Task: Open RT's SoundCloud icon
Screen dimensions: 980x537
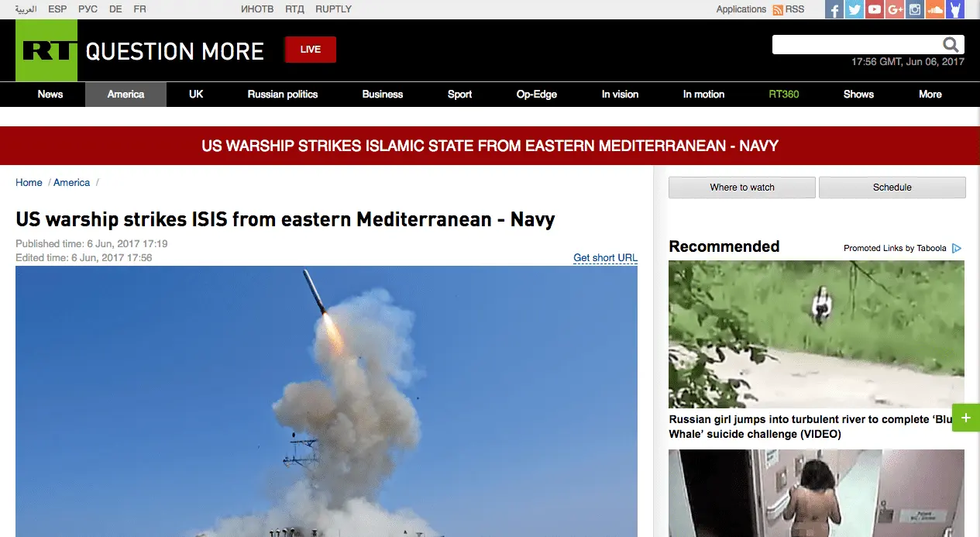Action: [935, 9]
